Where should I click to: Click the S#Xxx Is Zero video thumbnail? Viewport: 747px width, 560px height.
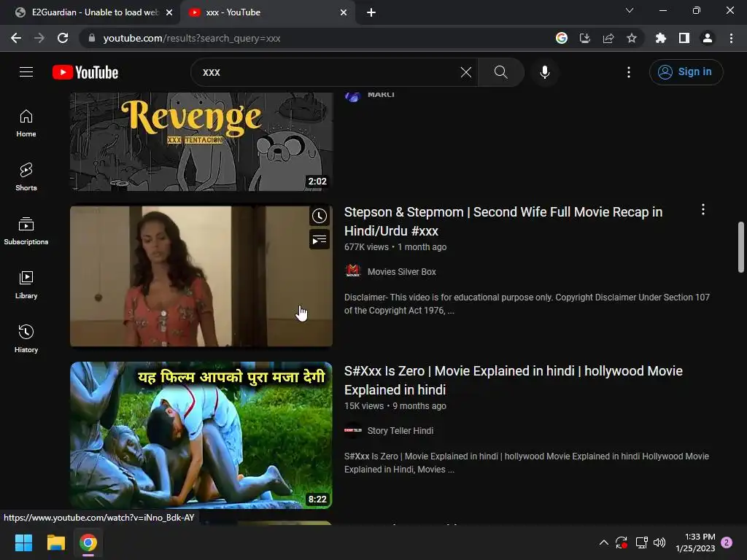tap(201, 435)
